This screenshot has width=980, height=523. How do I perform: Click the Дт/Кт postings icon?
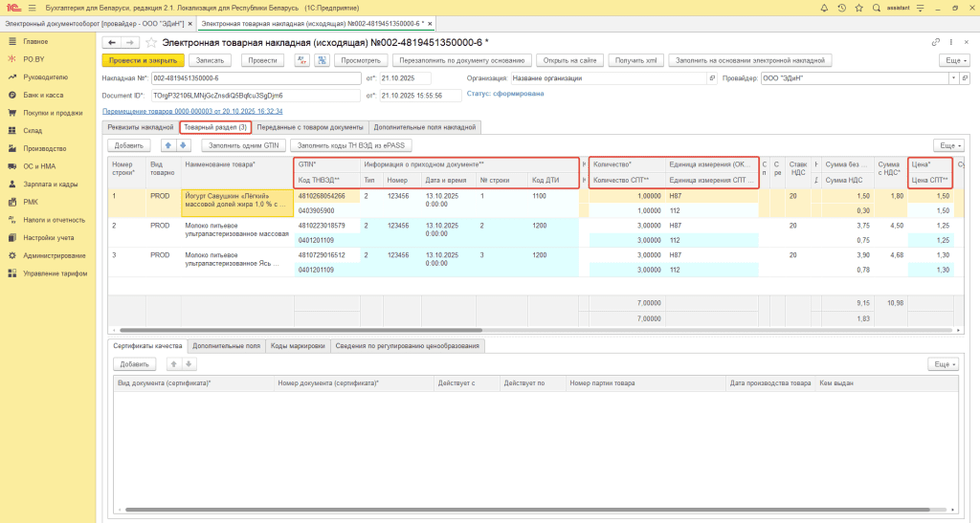click(301, 60)
